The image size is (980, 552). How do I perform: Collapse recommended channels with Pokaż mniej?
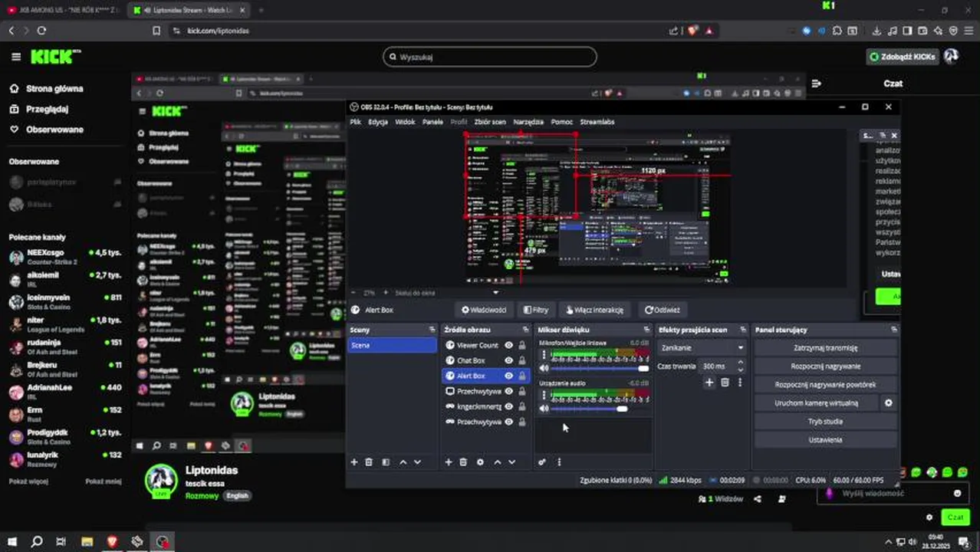coord(104,481)
